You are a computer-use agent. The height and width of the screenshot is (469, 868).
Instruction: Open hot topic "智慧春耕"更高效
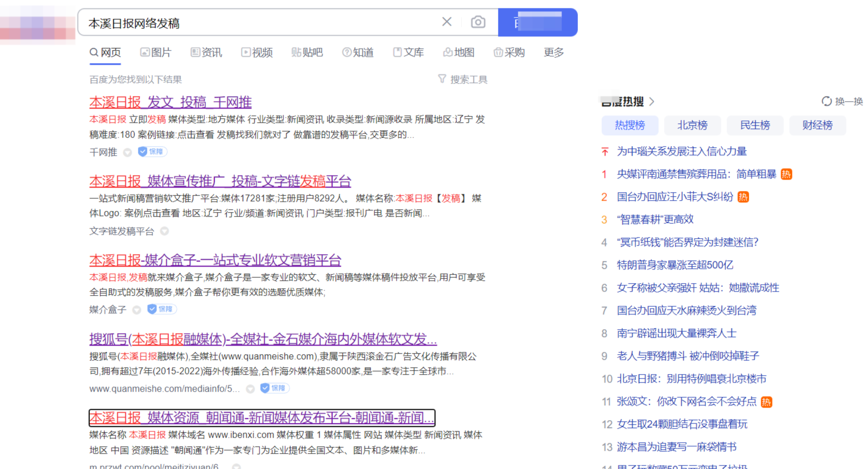click(x=655, y=219)
